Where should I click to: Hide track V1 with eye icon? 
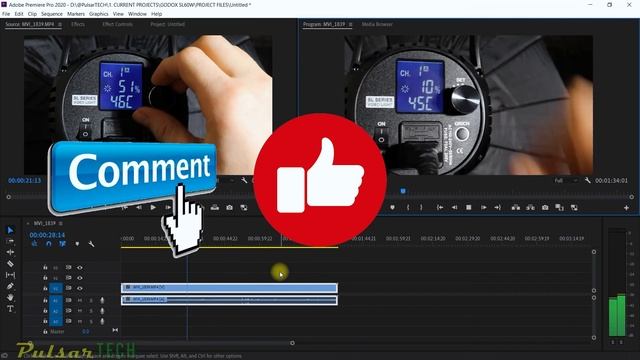[x=80, y=288]
